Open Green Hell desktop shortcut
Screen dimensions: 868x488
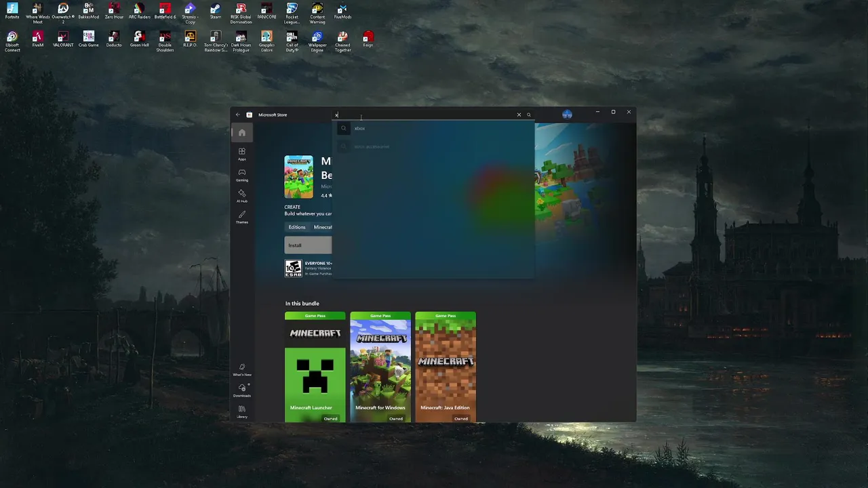(139, 39)
